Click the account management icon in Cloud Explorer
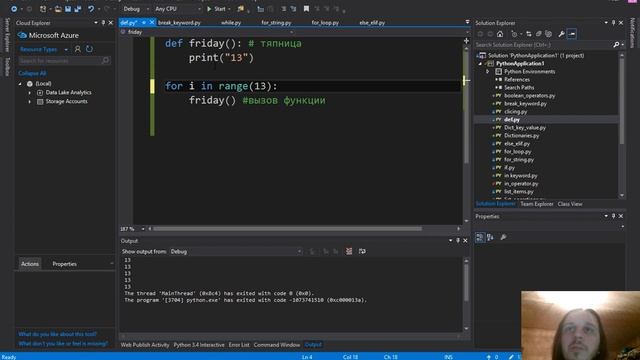This screenshot has width=640, height=360. pyautogui.click(x=78, y=49)
